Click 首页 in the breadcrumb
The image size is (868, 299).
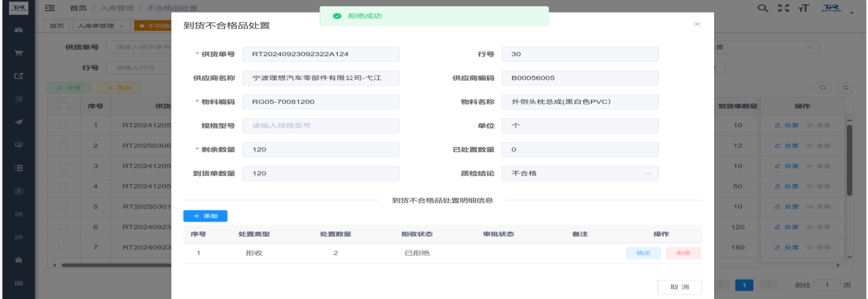point(78,7)
